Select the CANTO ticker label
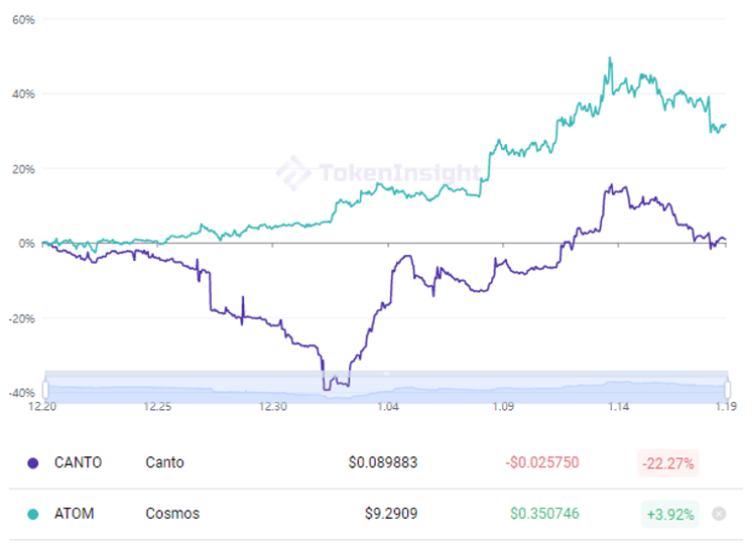Viewport: 756px width, 560px height. coord(78,463)
